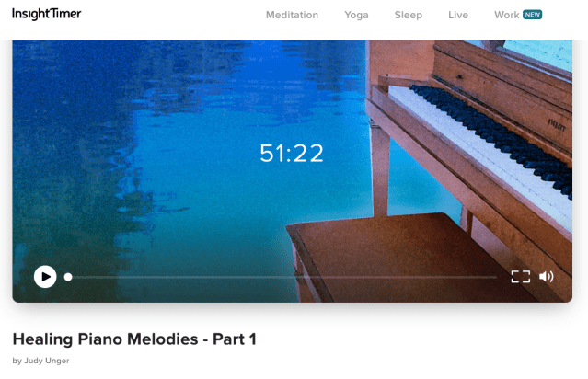Start playback with the play button
The image size is (588, 379).
point(45,277)
